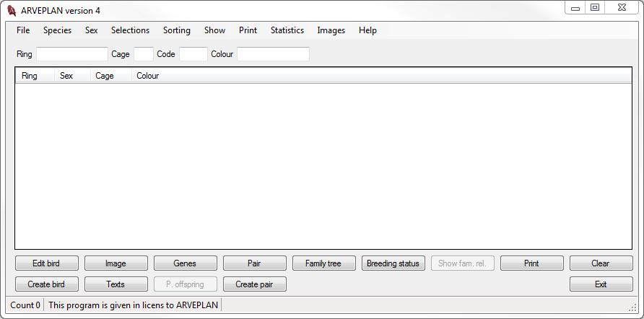This screenshot has height=319, width=644.
Task: Open the Sorting menu
Action: point(177,30)
